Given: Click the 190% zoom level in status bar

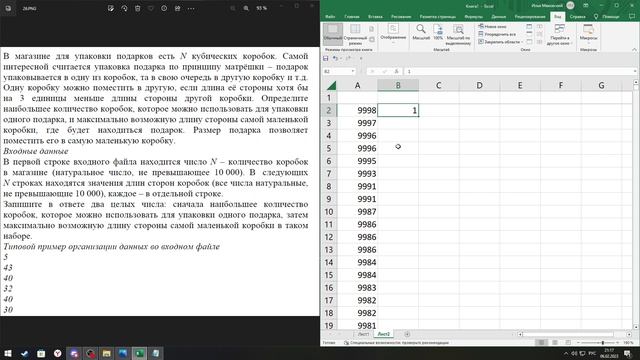Looking at the screenshot, I should pyautogui.click(x=629, y=343).
